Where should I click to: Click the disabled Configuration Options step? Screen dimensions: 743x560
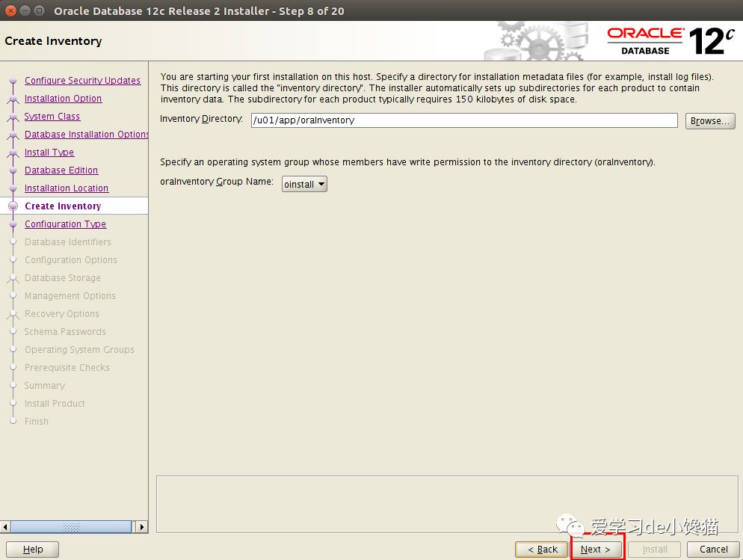[x=70, y=260]
